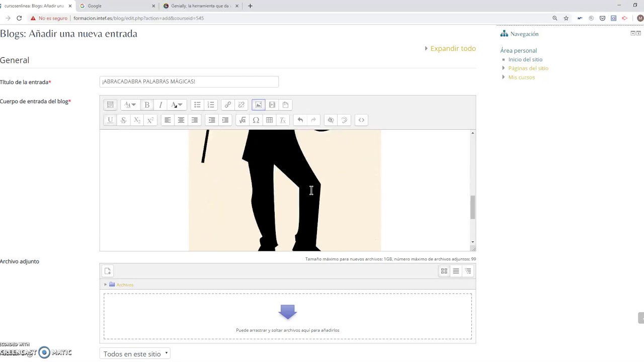Click the insert media icon
The image size is (644, 362).
tap(272, 105)
